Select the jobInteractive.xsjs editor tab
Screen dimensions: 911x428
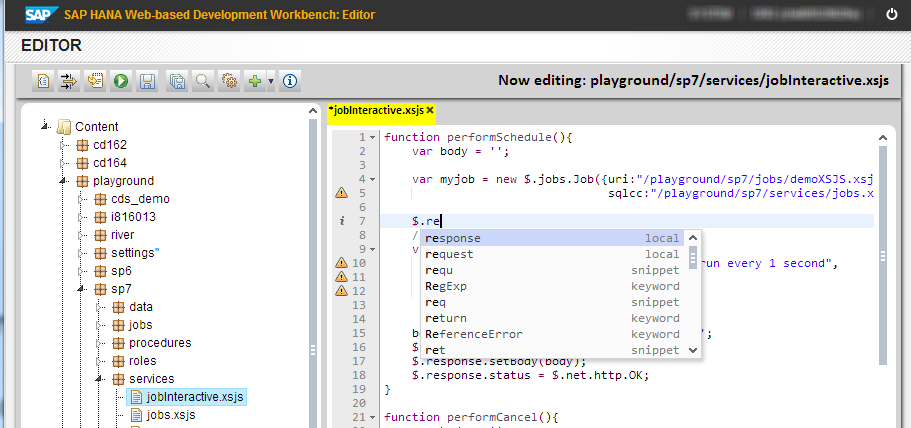click(x=376, y=110)
